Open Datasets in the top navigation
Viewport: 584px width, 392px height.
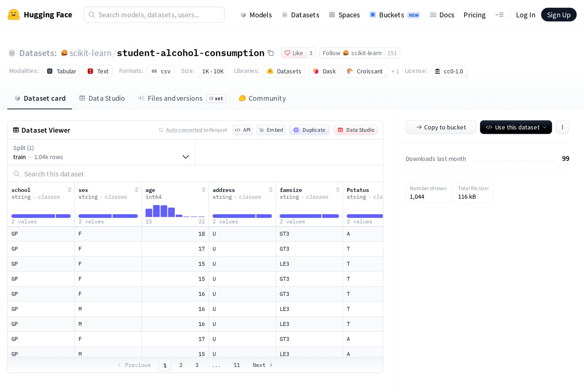(x=301, y=15)
